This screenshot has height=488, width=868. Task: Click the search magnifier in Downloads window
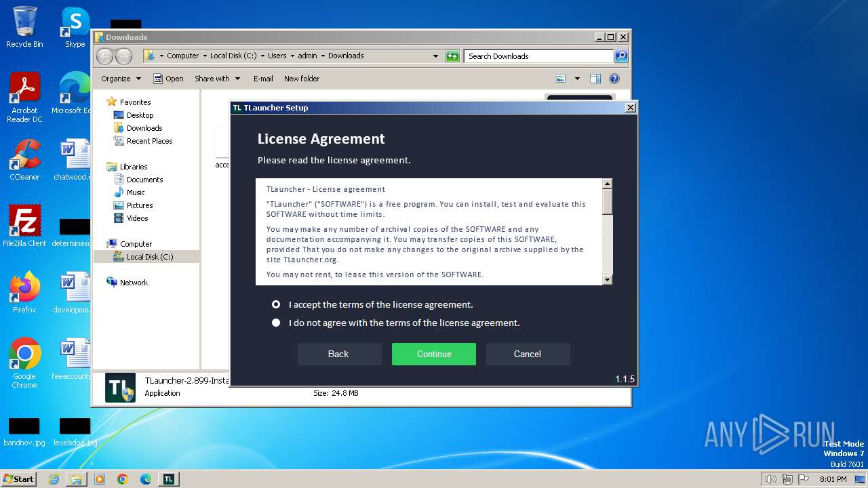click(621, 56)
